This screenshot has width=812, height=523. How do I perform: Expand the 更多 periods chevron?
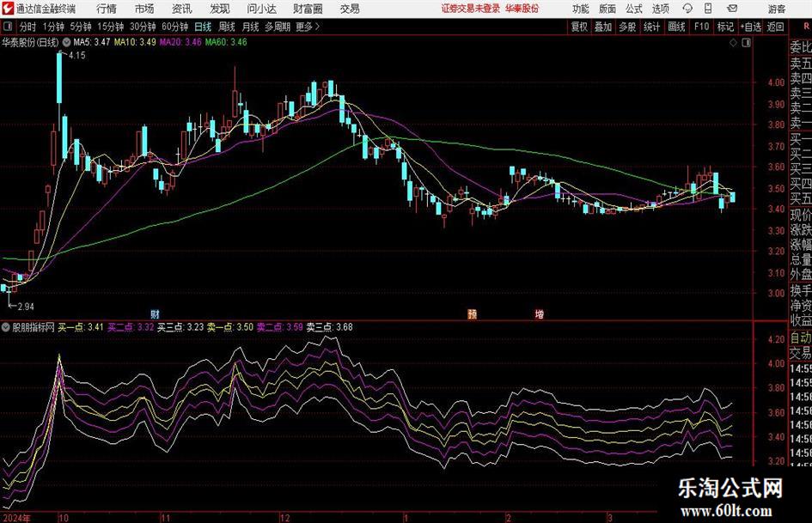coord(317,27)
